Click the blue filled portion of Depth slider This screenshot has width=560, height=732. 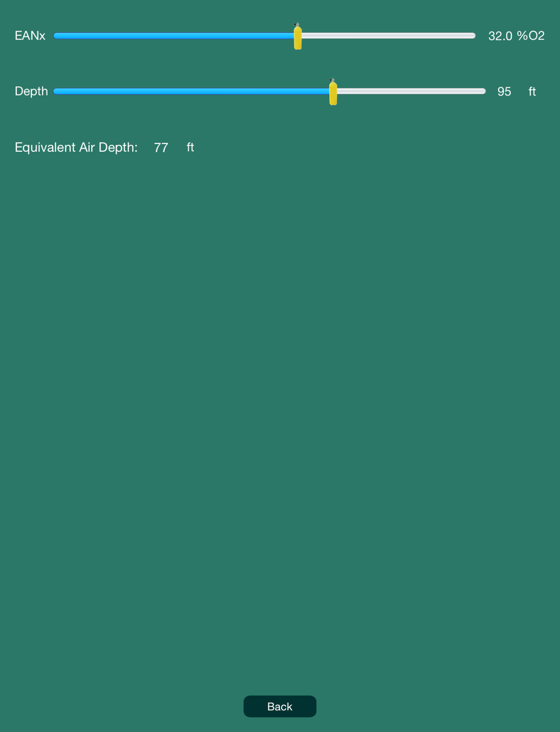coord(192,91)
